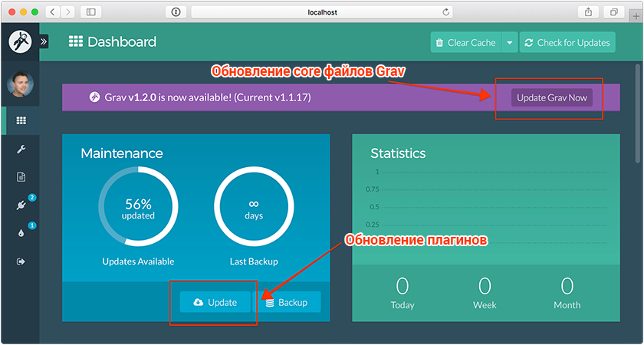Open Plugins plug icon in sidebar
This screenshot has height=345, width=644.
click(x=21, y=205)
